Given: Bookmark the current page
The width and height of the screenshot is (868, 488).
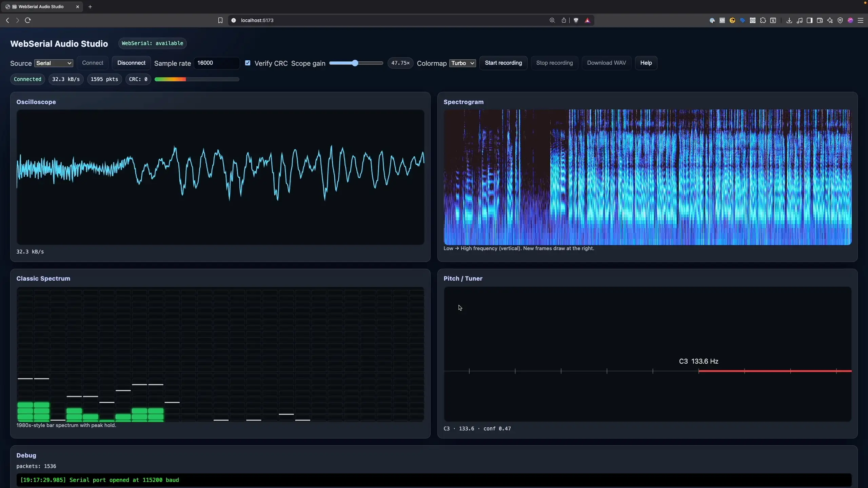Looking at the screenshot, I should (x=220, y=20).
